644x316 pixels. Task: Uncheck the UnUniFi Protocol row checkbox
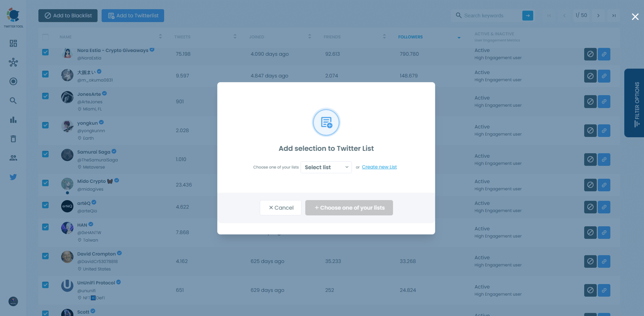tap(45, 285)
